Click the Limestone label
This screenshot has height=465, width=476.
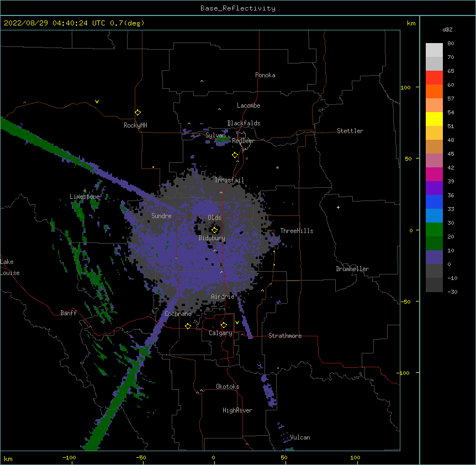pos(84,197)
